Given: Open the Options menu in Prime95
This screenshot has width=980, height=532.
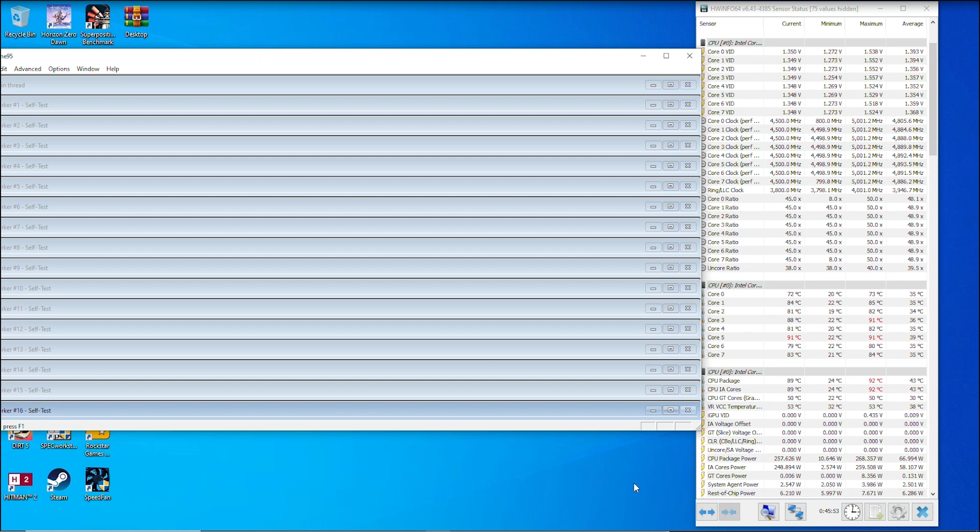Looking at the screenshot, I should [x=59, y=69].
